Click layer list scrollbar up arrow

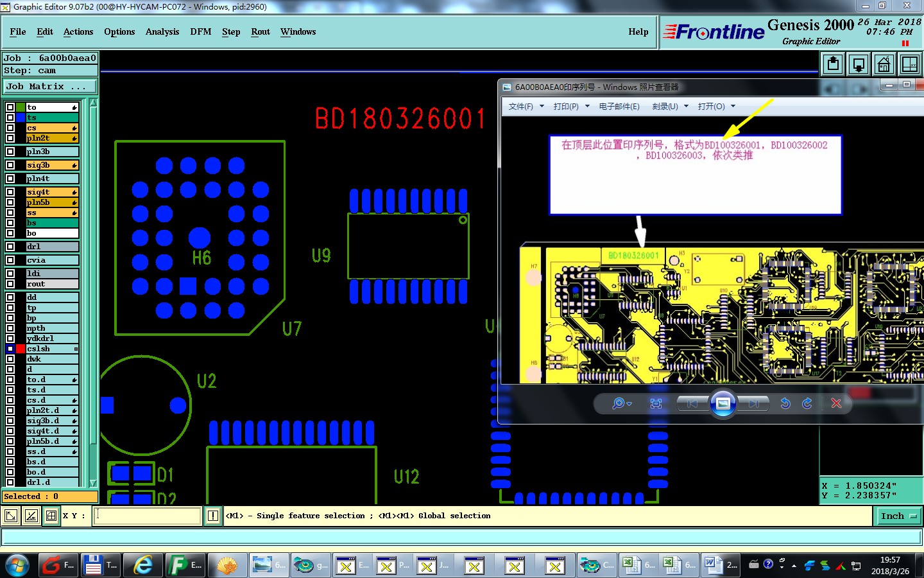[x=93, y=103]
